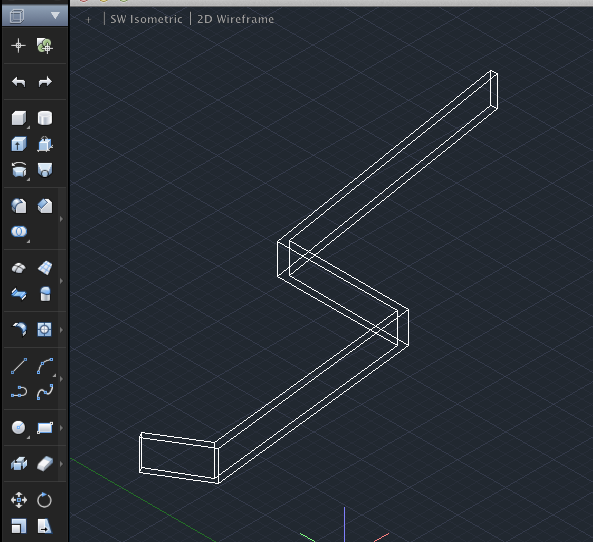The height and width of the screenshot is (542, 593).
Task: Activate the Arc tool
Action: [45, 366]
